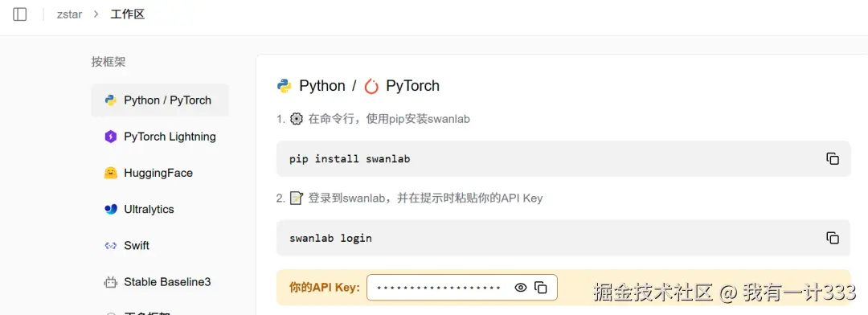This screenshot has height=315, width=868.
Task: Click the Ultralytics logo icon
Action: [x=111, y=209]
